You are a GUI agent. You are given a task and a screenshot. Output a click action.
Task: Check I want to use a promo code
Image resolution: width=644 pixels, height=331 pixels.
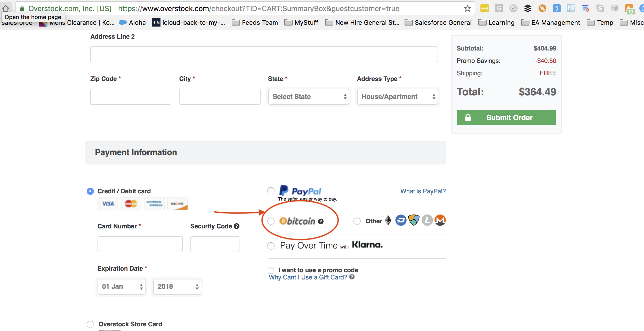coord(271,270)
